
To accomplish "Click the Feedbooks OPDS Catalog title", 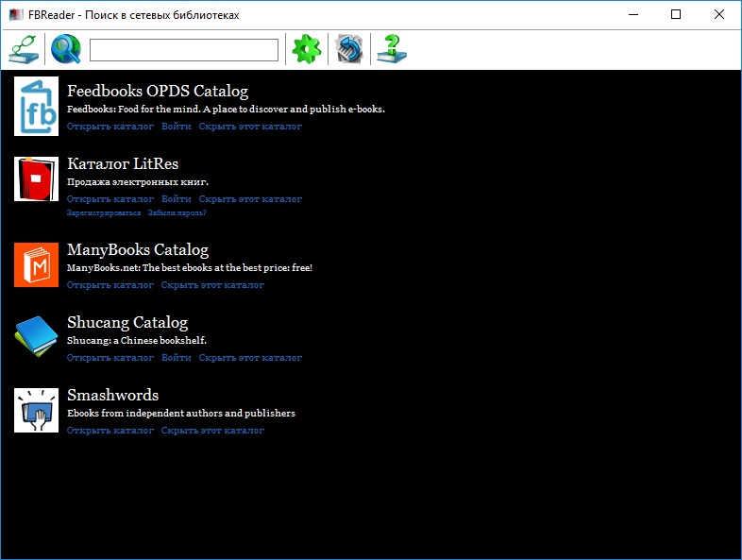I will tap(158, 92).
